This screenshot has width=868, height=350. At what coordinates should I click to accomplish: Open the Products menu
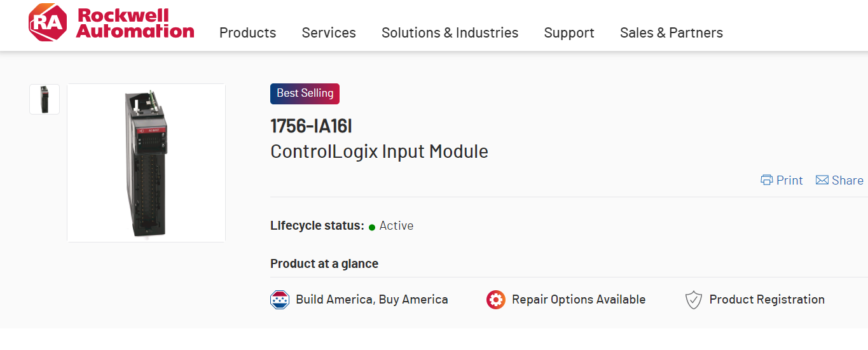(x=247, y=33)
